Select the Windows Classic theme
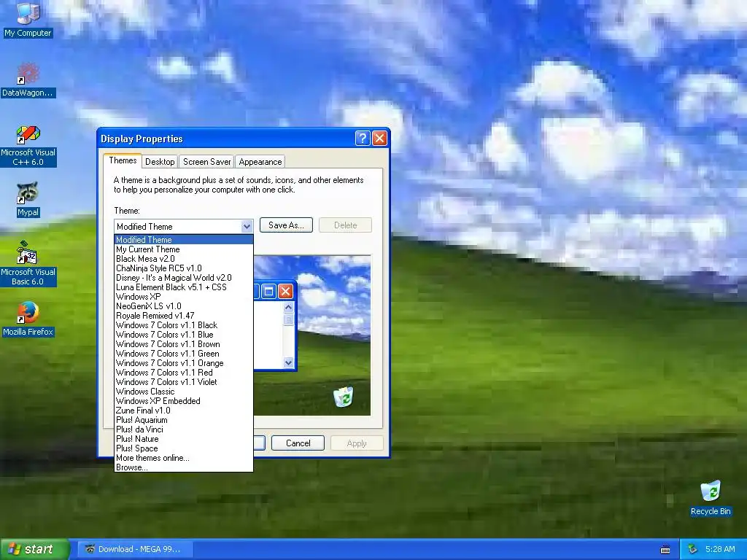747x560 pixels. (x=183, y=392)
